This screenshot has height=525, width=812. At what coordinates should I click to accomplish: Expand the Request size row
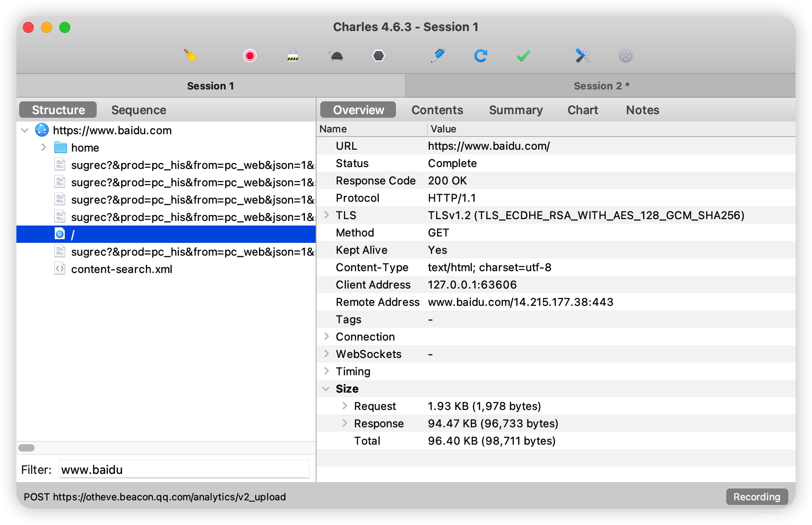345,406
